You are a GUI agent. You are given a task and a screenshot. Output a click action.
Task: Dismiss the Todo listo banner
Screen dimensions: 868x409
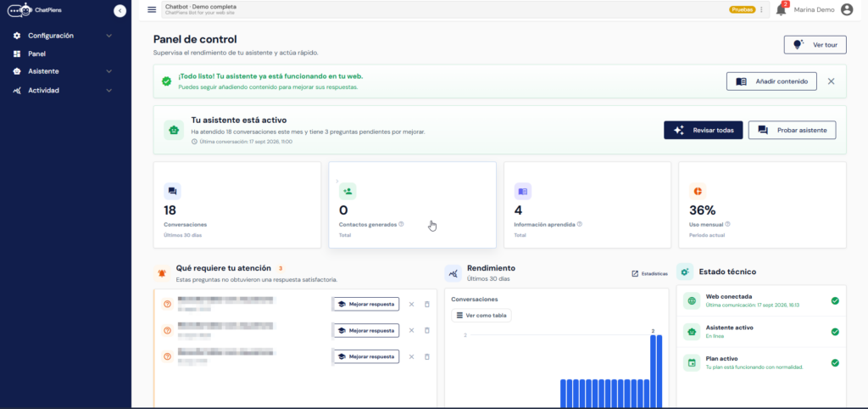[831, 81]
